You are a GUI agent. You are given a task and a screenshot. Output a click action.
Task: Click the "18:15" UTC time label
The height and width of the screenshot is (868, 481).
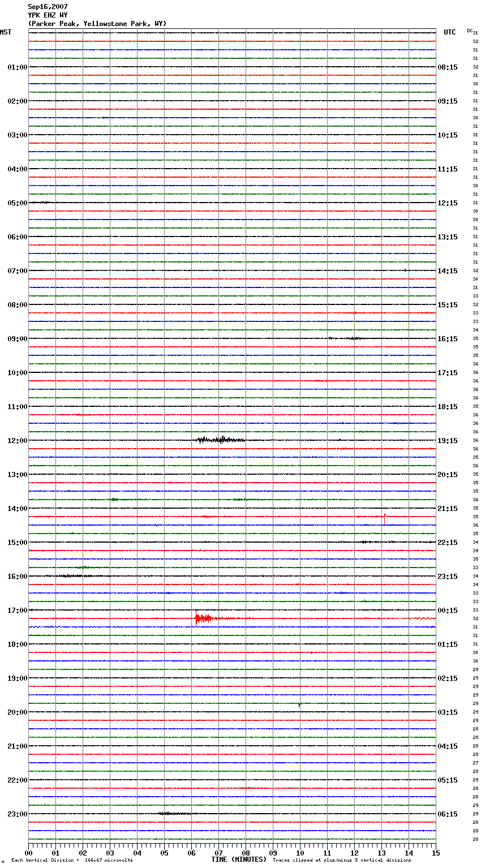(x=448, y=407)
